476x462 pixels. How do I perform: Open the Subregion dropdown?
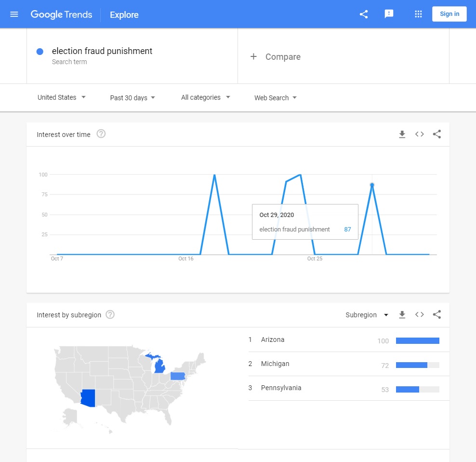click(367, 315)
